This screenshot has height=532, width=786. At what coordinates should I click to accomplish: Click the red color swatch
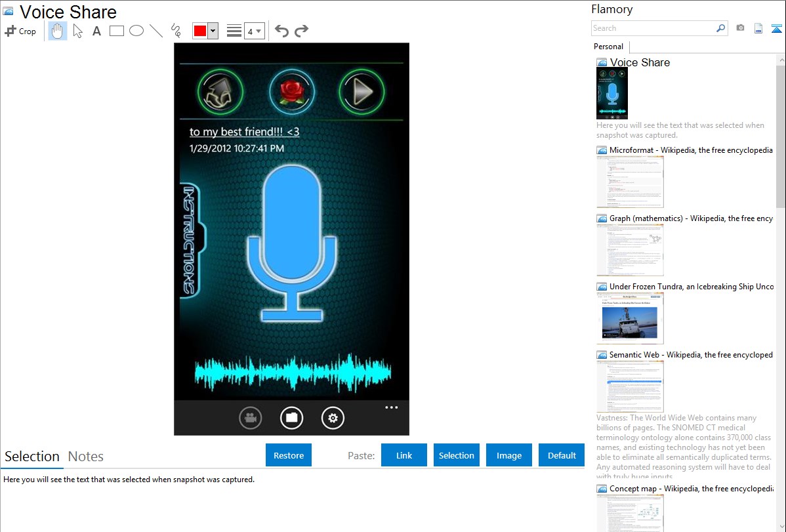coord(200,31)
